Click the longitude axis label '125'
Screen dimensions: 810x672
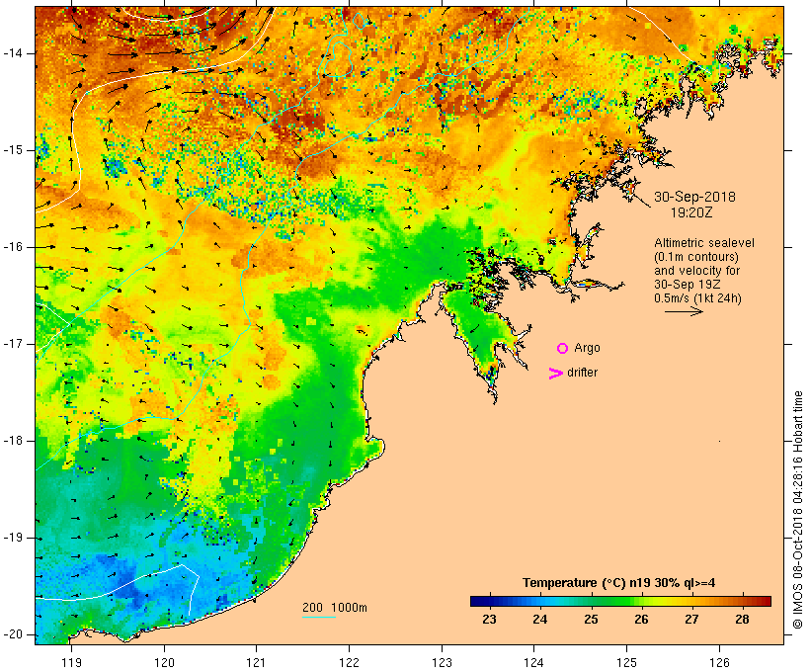pos(626,662)
